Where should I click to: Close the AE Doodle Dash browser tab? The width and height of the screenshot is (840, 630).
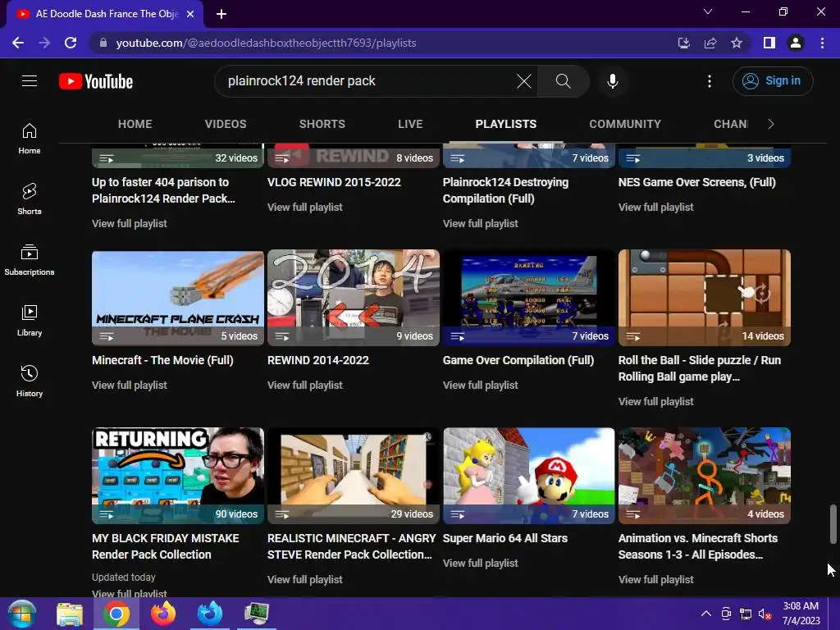click(190, 14)
